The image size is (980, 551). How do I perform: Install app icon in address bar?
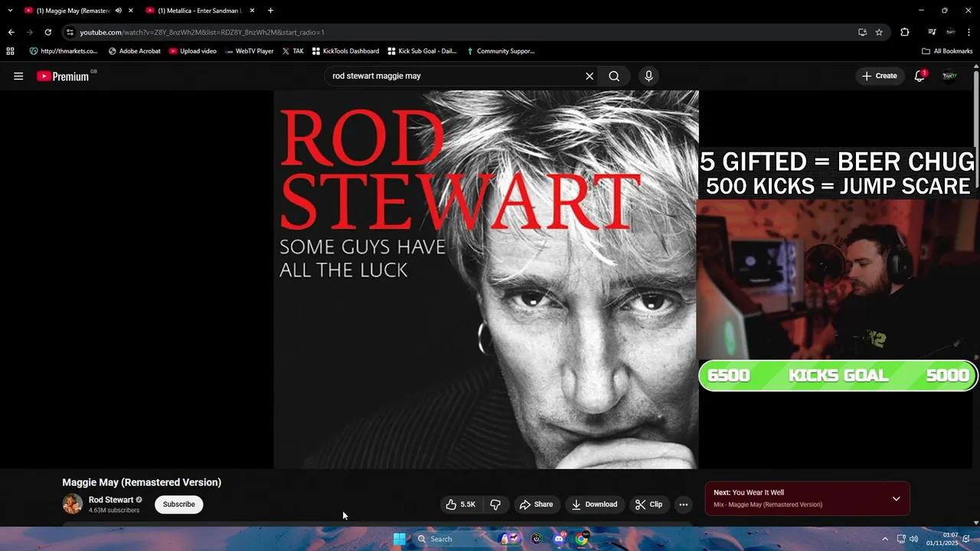click(x=862, y=32)
